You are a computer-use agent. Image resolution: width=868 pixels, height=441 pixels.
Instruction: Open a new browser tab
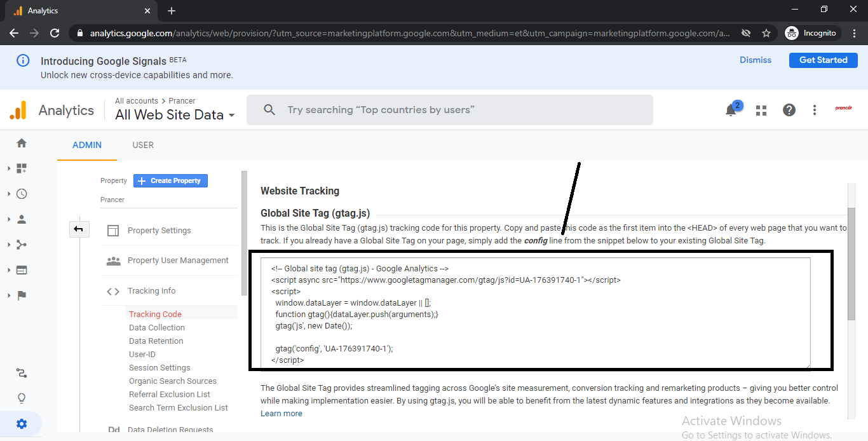[x=172, y=11]
